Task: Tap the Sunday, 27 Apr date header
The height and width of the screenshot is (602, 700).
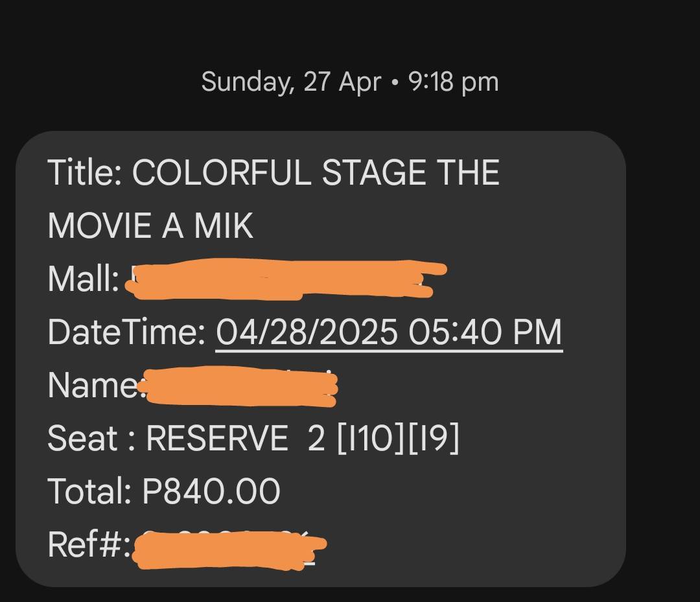Action: coord(291,82)
